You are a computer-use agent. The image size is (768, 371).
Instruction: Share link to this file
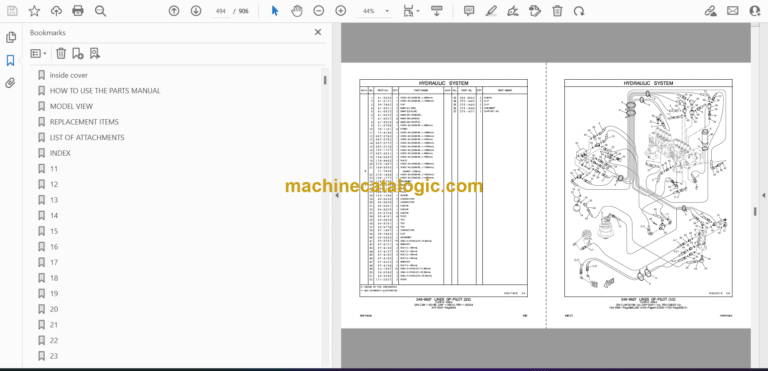[x=711, y=11]
